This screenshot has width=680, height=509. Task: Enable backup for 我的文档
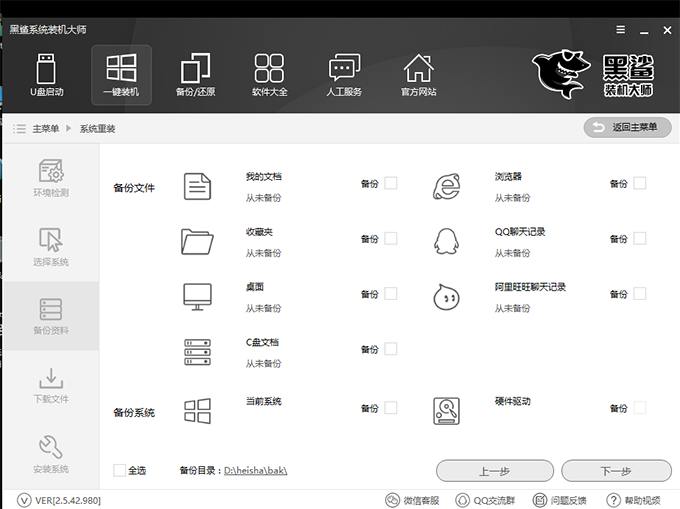(x=391, y=183)
